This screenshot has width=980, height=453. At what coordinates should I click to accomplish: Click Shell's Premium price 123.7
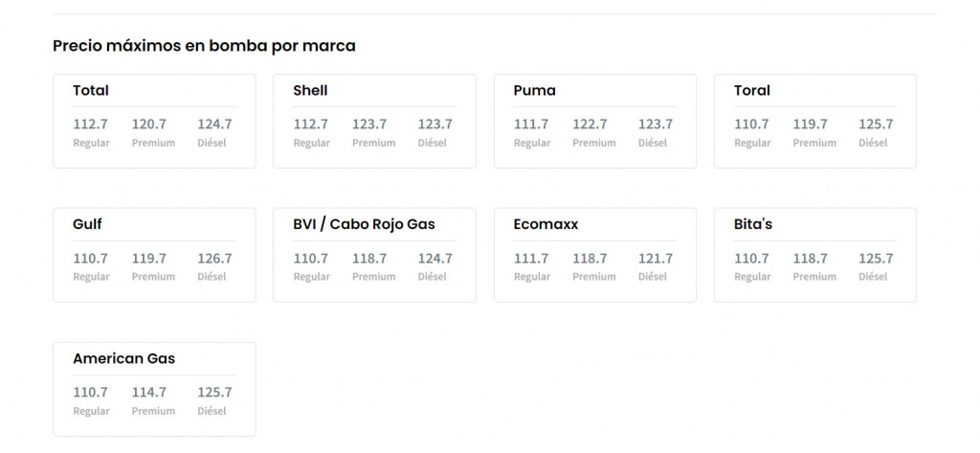(x=369, y=124)
